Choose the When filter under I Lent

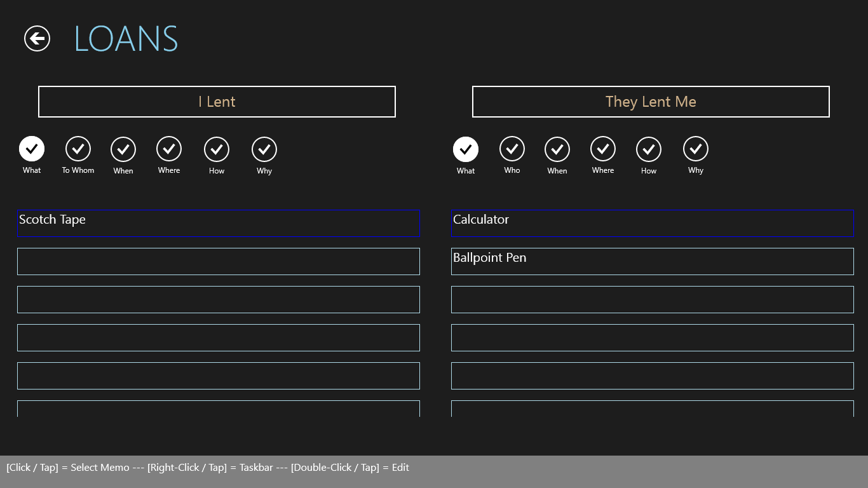pos(123,150)
